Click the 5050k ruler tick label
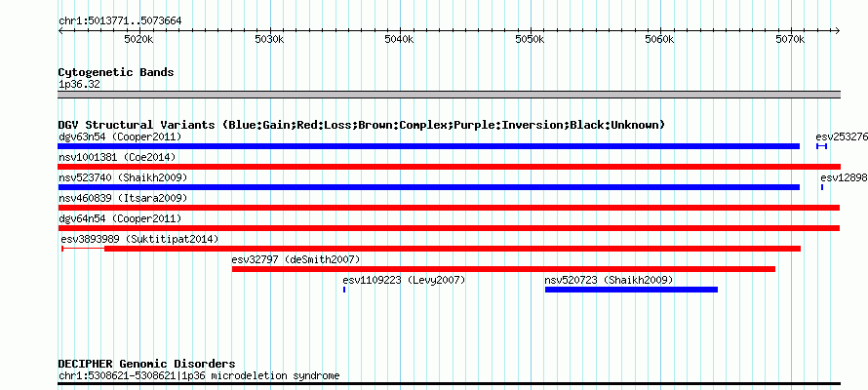Image resolution: width=868 pixels, height=390 pixels. pos(530,40)
